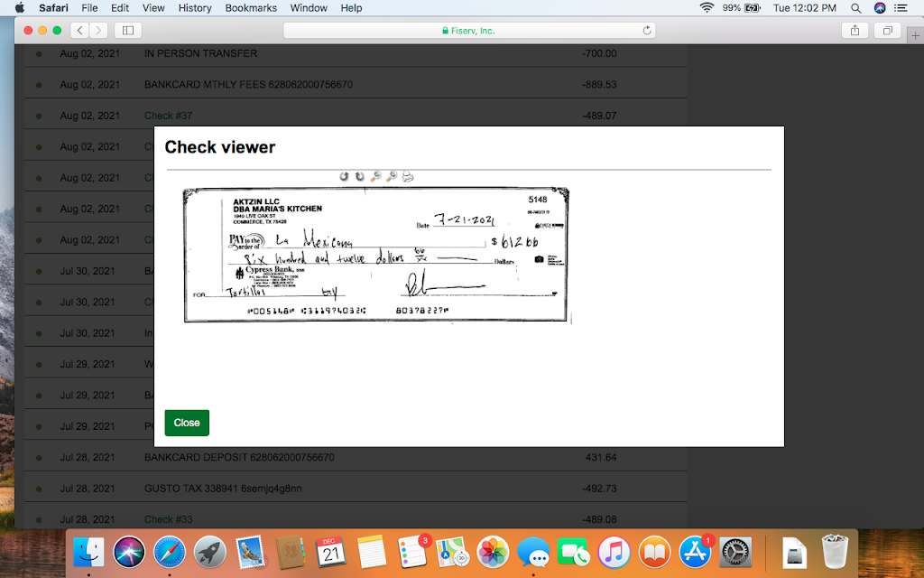Open a new tab with plus button

click(x=916, y=34)
